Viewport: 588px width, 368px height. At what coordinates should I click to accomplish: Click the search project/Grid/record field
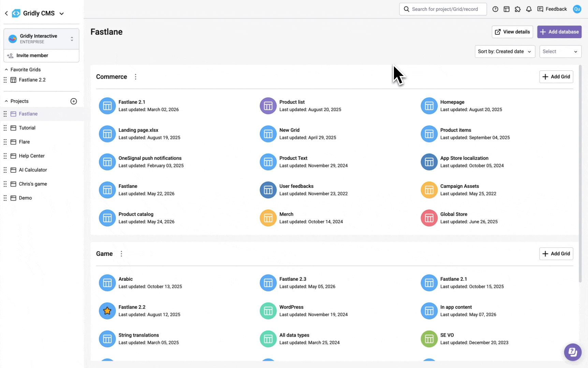click(x=443, y=9)
